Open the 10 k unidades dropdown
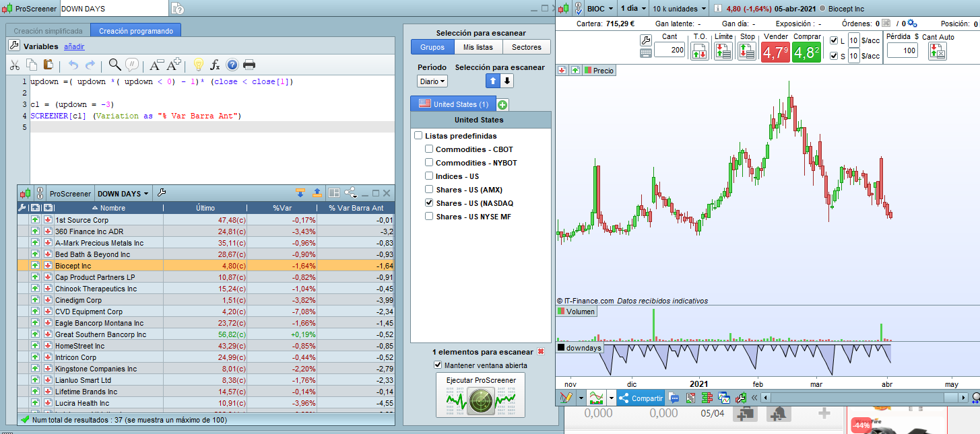 (680, 9)
